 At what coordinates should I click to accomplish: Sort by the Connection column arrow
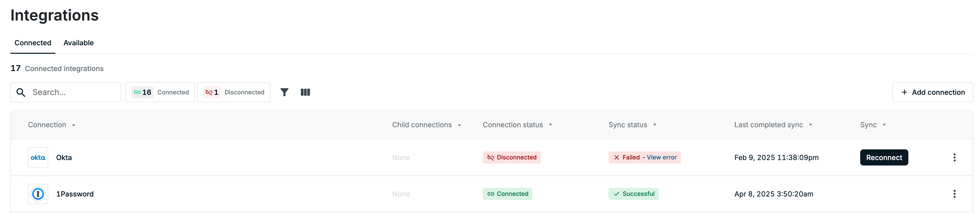tap(73, 125)
